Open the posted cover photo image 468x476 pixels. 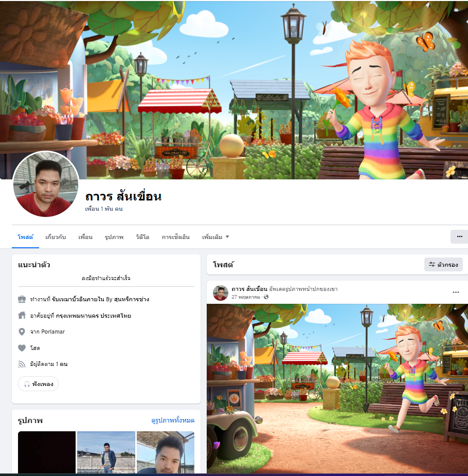pyautogui.click(x=337, y=389)
